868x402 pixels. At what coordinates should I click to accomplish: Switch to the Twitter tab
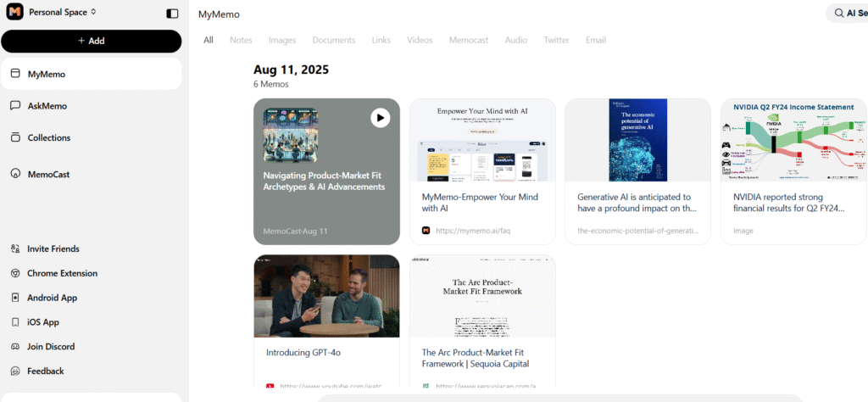pos(556,40)
